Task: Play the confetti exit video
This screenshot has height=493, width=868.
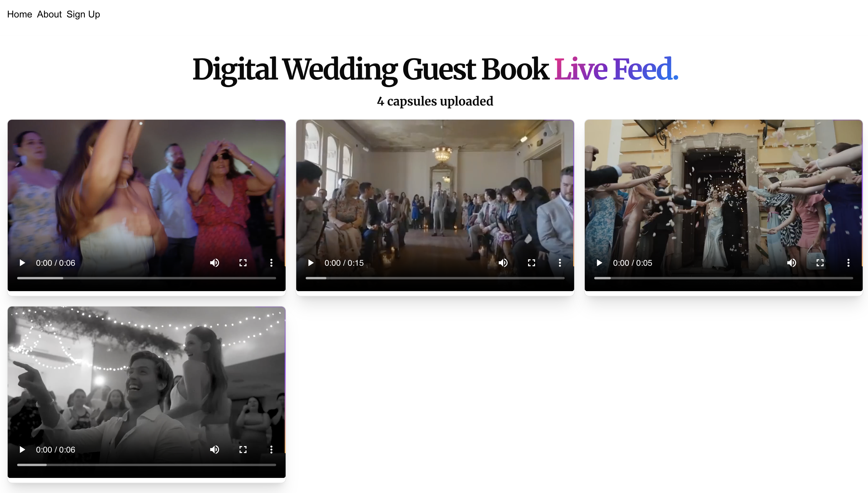Action: (600, 263)
